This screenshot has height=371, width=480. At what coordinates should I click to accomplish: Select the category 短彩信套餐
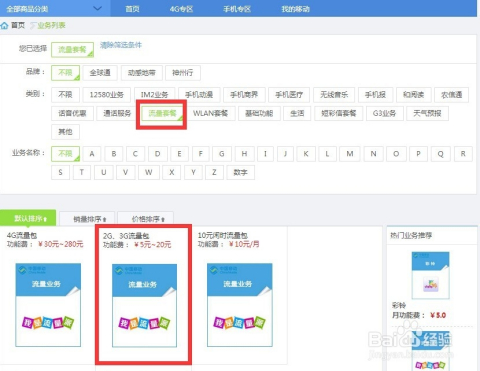coord(339,113)
